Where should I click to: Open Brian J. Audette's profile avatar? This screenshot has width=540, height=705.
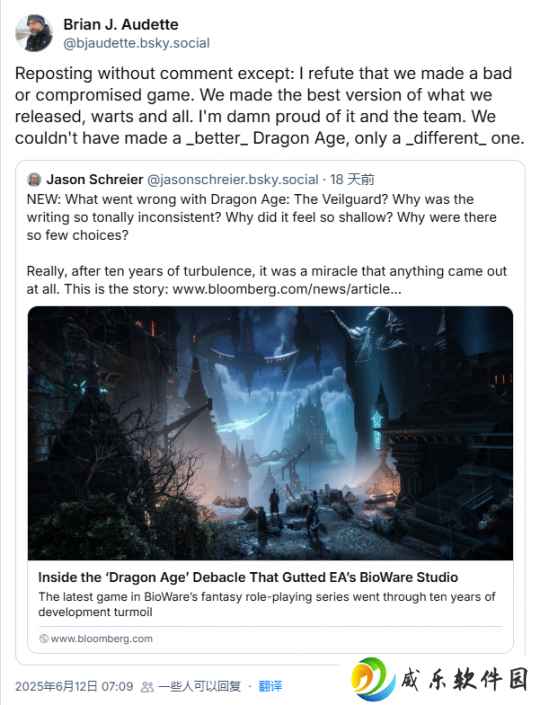(x=34, y=33)
